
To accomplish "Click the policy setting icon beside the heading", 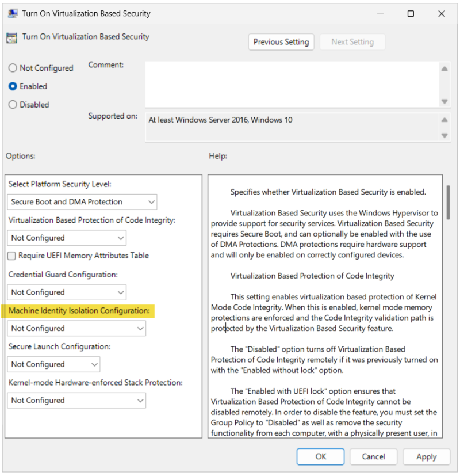I will [x=12, y=37].
